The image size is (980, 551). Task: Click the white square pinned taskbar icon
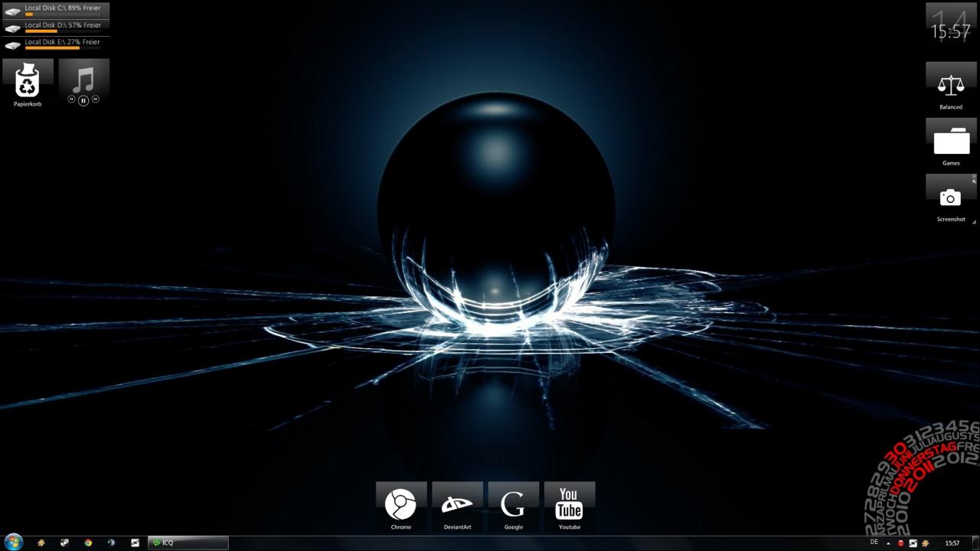click(x=135, y=543)
